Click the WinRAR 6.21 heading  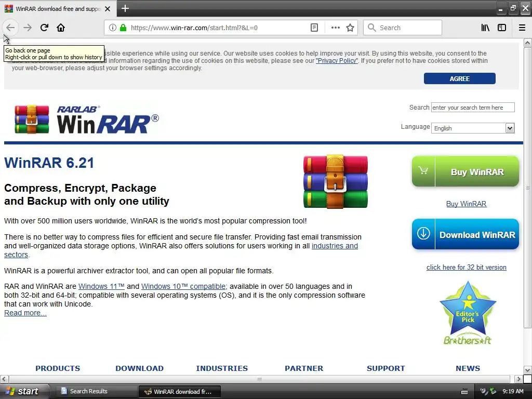click(49, 163)
